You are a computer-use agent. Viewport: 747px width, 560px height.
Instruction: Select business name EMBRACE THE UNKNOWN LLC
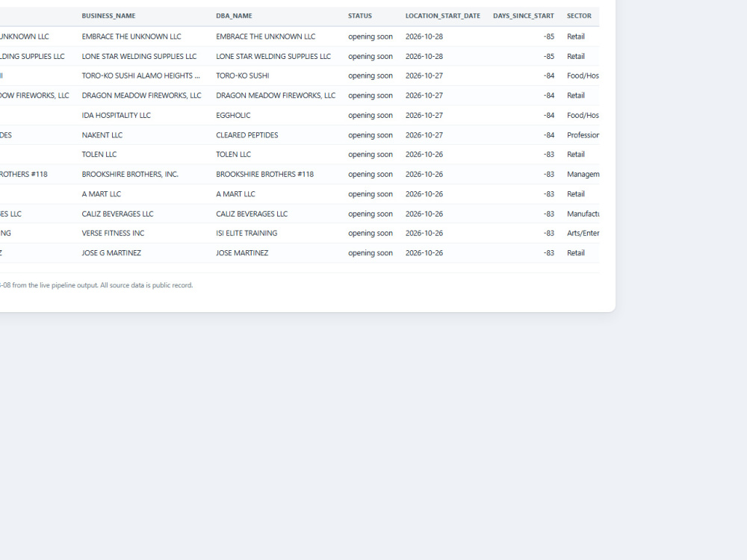(131, 37)
